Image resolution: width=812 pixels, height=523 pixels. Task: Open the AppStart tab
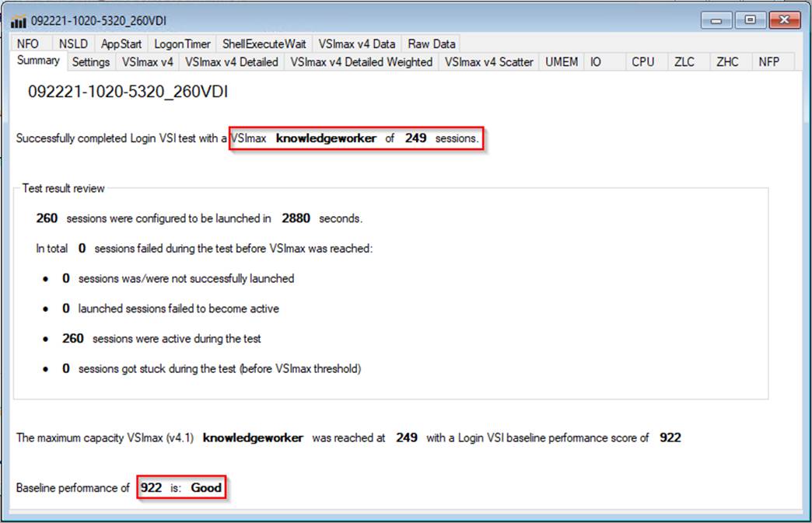[x=121, y=44]
